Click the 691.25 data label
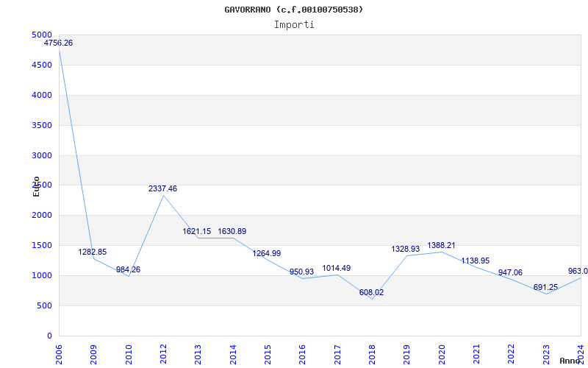The width and height of the screenshot is (588, 368). coord(545,287)
